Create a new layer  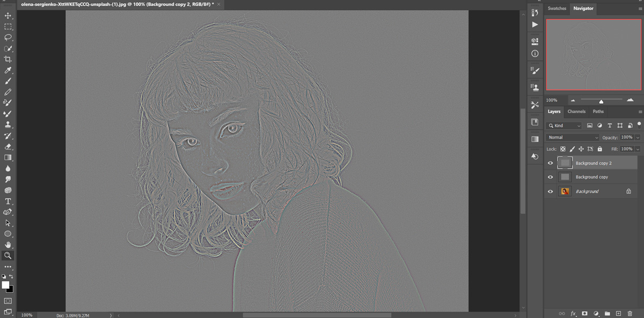(x=619, y=313)
